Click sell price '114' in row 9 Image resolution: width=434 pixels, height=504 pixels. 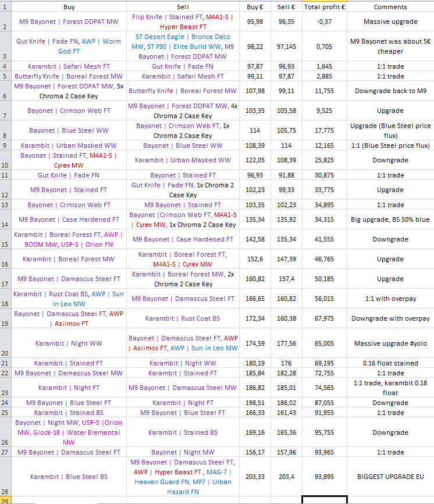(x=286, y=145)
